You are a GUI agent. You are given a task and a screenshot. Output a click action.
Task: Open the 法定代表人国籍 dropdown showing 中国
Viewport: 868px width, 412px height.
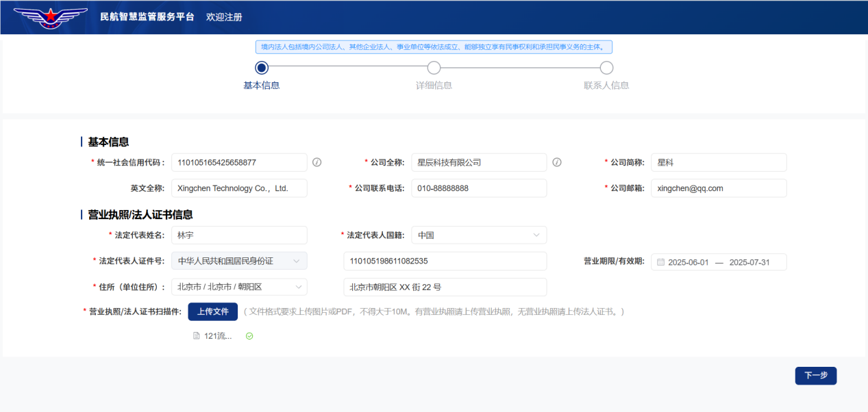479,235
